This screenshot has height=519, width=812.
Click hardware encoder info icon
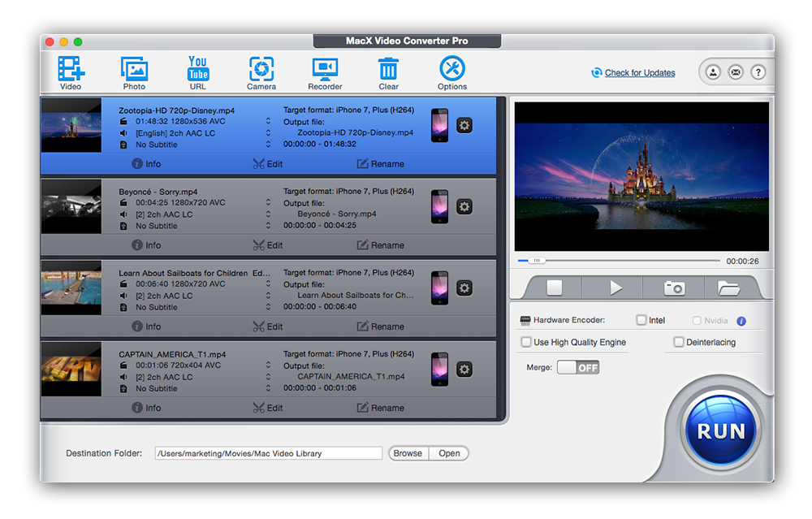click(x=741, y=321)
